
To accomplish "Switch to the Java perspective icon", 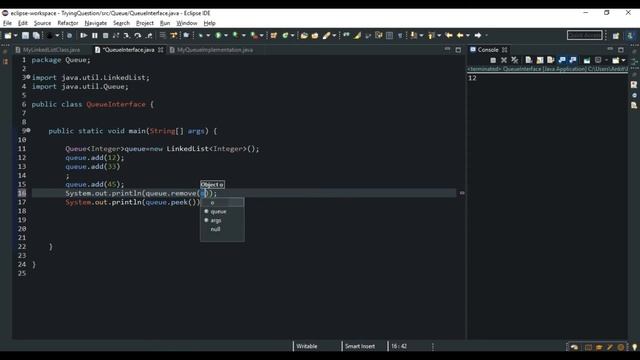I will tap(630, 36).
